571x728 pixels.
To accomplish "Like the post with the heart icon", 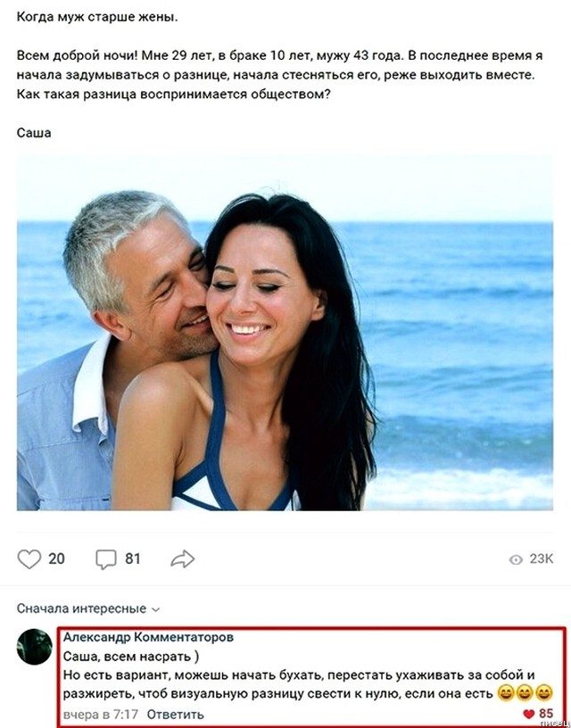I will 29,559.
